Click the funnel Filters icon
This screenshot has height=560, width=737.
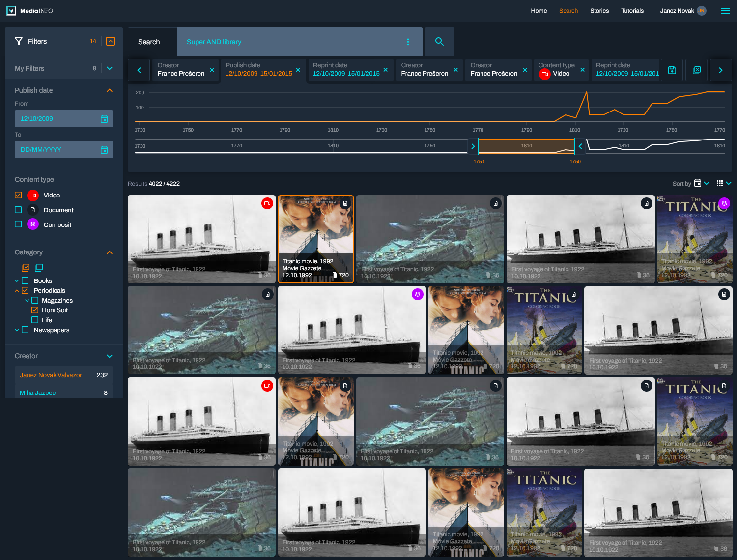19,41
